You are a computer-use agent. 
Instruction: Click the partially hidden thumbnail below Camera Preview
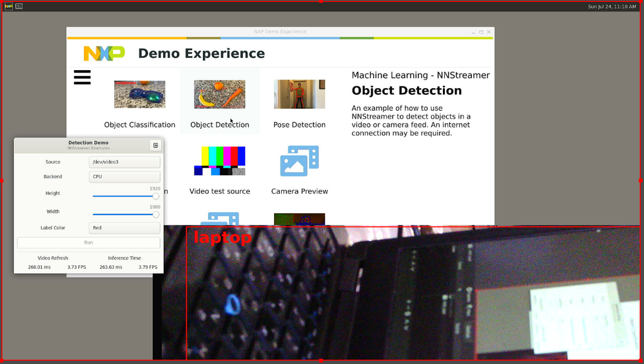pyautogui.click(x=299, y=219)
